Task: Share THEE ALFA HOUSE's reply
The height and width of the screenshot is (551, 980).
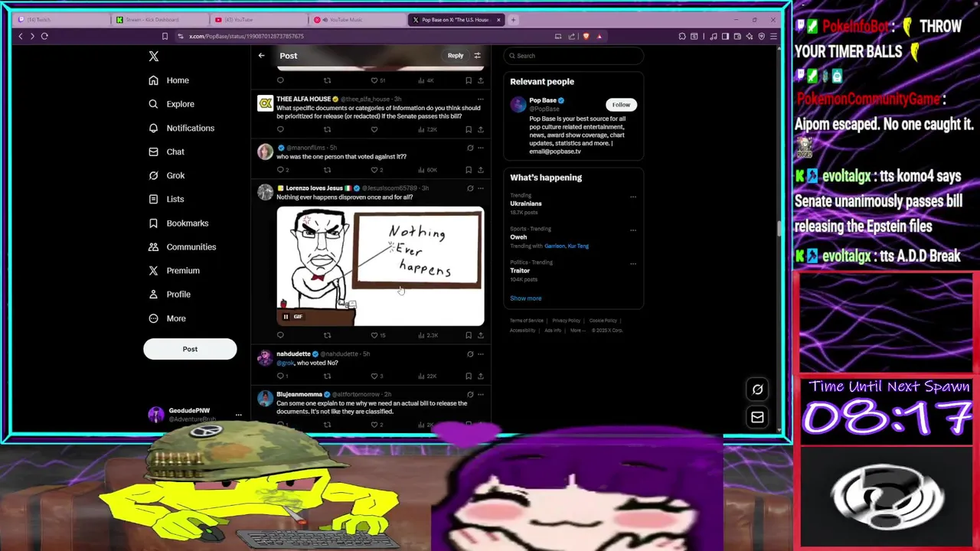Action: 481,129
